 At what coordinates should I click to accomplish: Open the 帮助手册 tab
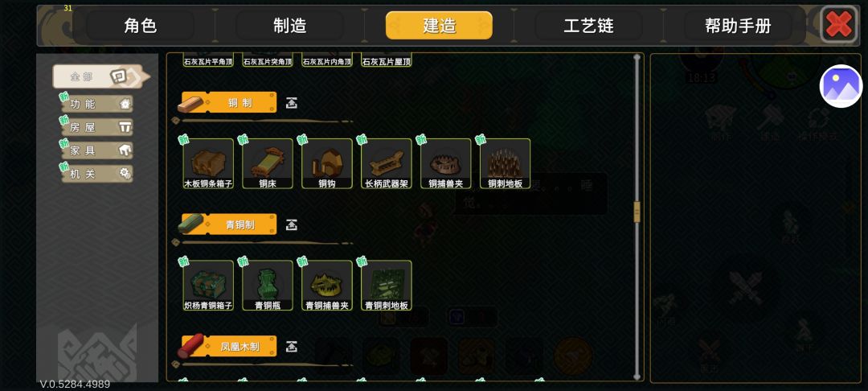[738, 26]
